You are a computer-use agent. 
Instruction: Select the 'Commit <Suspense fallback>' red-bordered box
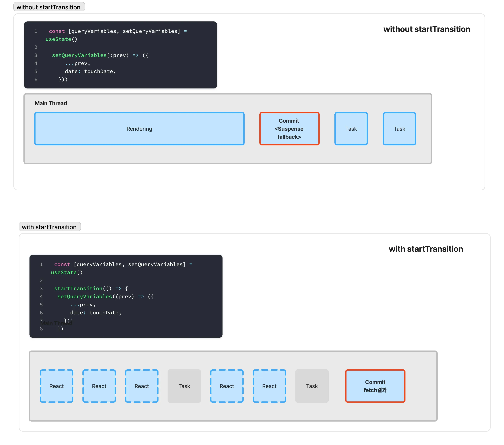289,129
